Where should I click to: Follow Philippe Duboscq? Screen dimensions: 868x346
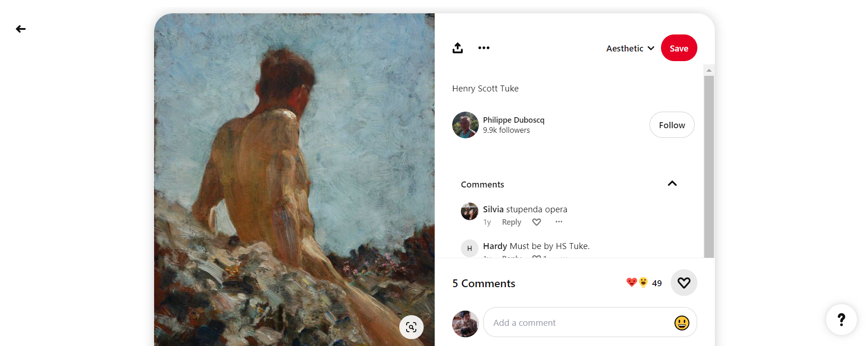(672, 125)
